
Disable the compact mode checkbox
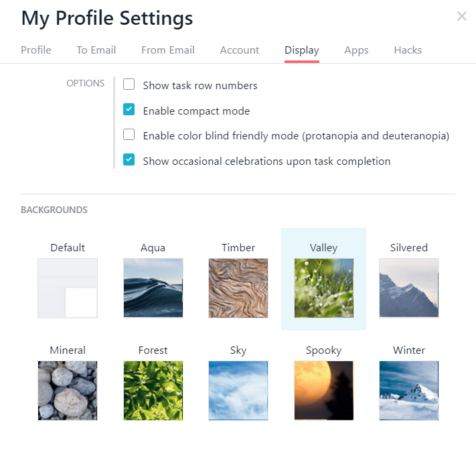point(129,110)
